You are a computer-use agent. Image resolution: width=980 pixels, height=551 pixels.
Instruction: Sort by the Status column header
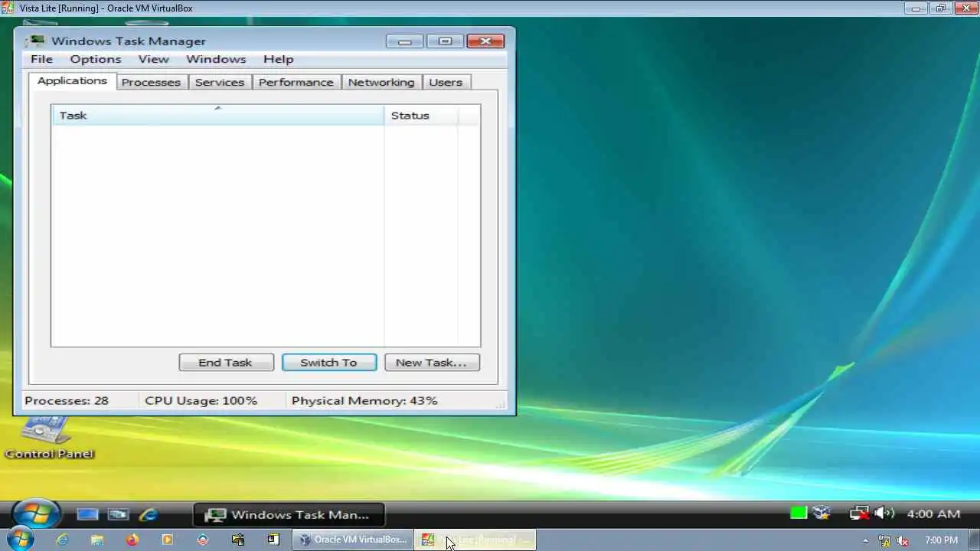420,116
